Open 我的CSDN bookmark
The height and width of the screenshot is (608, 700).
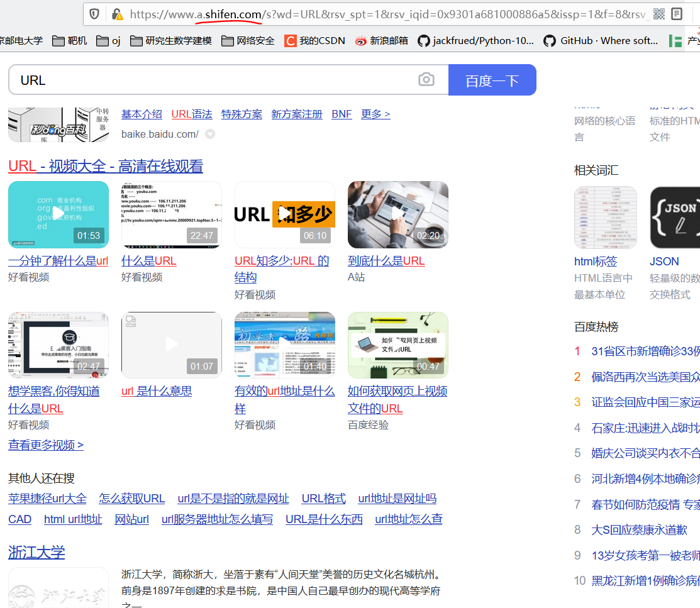(314, 41)
